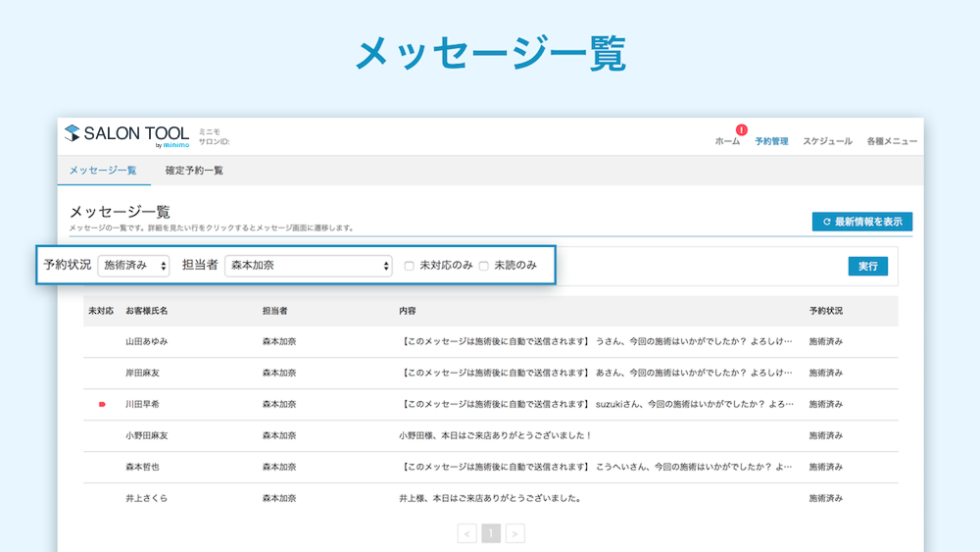Image resolution: width=980 pixels, height=552 pixels.
Task: Click the refresh icon in 最新情報を表示
Action: [x=827, y=222]
